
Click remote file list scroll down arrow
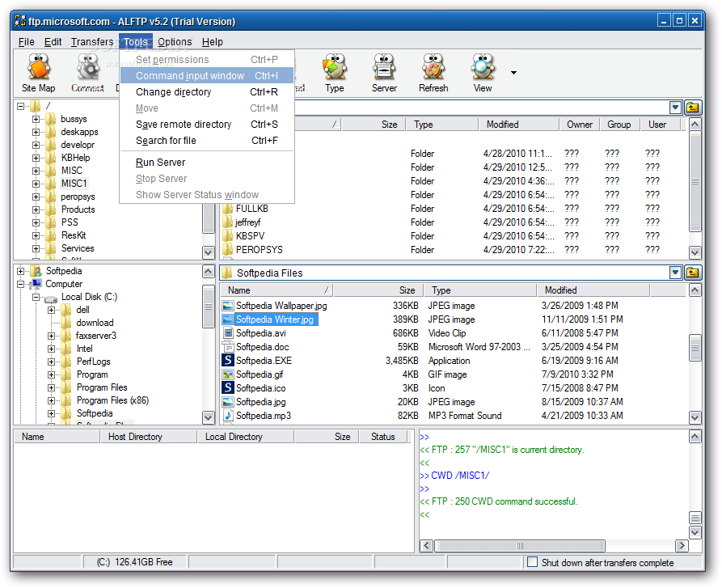(695, 252)
